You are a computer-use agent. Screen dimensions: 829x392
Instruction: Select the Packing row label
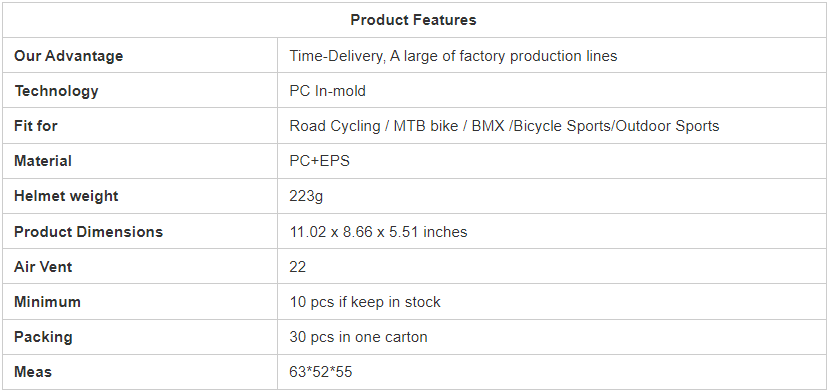[43, 337]
